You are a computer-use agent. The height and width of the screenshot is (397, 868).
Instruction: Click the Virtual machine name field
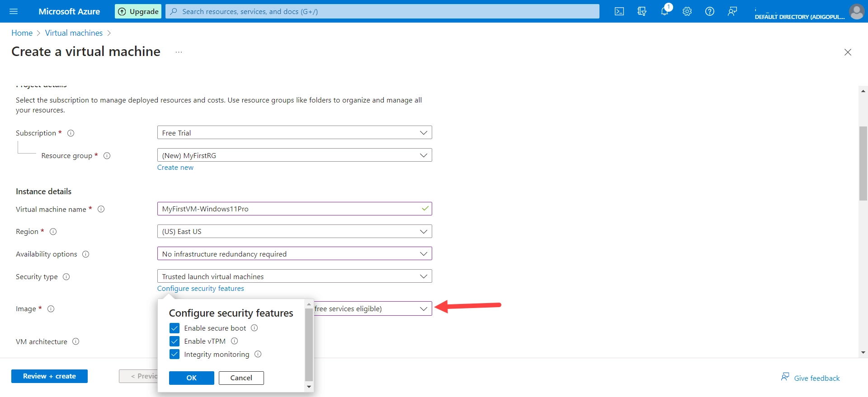(295, 209)
